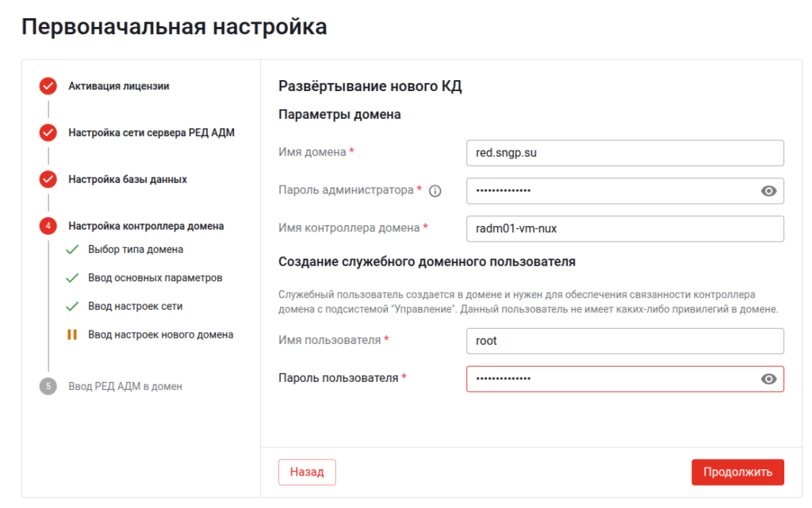812x508 pixels.
Task: Click the Назад button
Action: (307, 472)
